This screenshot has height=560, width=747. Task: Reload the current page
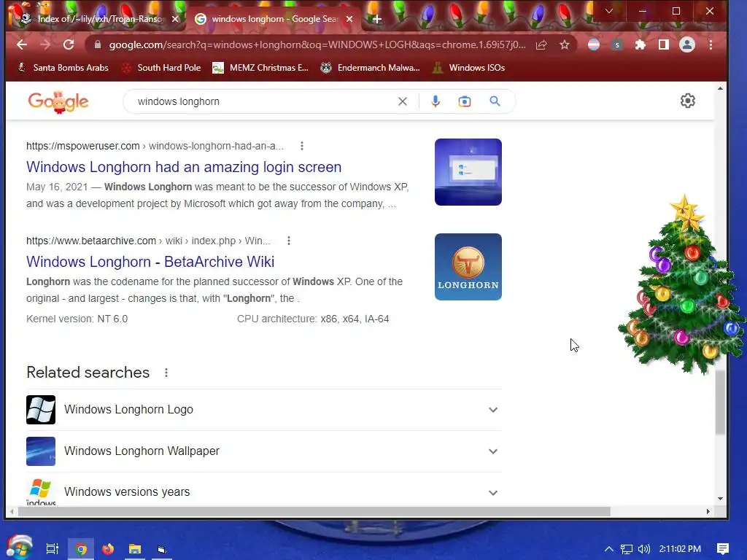pos(69,44)
